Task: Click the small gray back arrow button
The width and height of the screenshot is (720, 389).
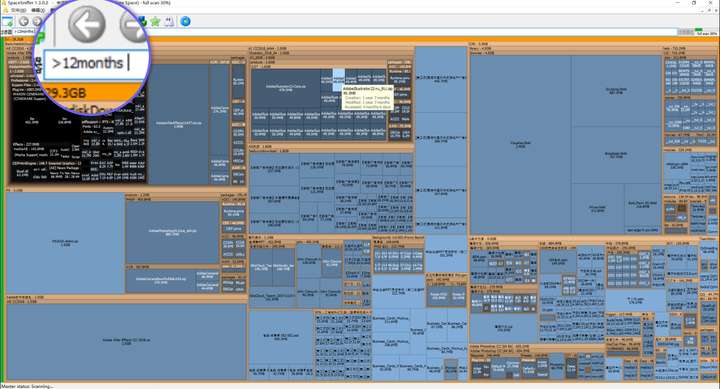Action: 24,21
